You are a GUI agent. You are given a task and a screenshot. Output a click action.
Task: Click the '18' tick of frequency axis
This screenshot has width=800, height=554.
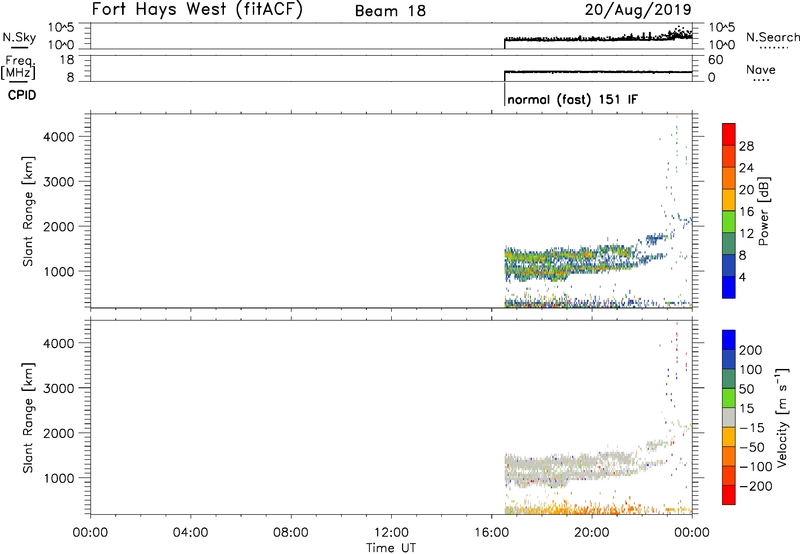[x=67, y=60]
